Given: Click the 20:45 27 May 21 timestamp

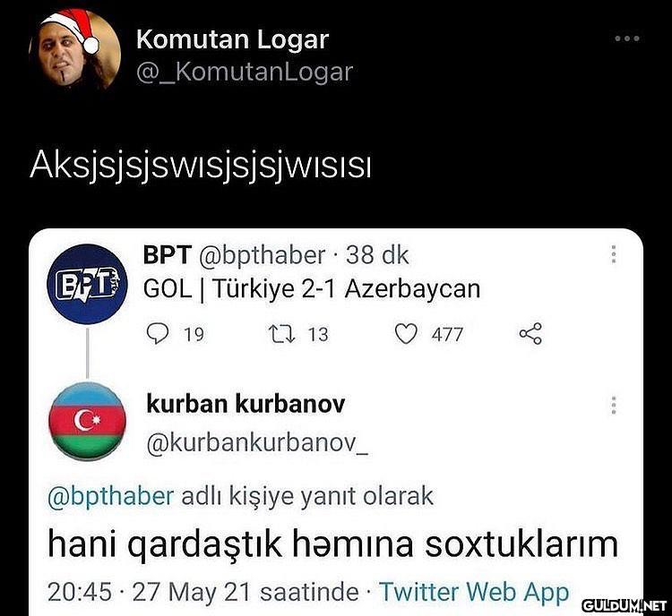Looking at the screenshot, I should [x=203, y=593].
